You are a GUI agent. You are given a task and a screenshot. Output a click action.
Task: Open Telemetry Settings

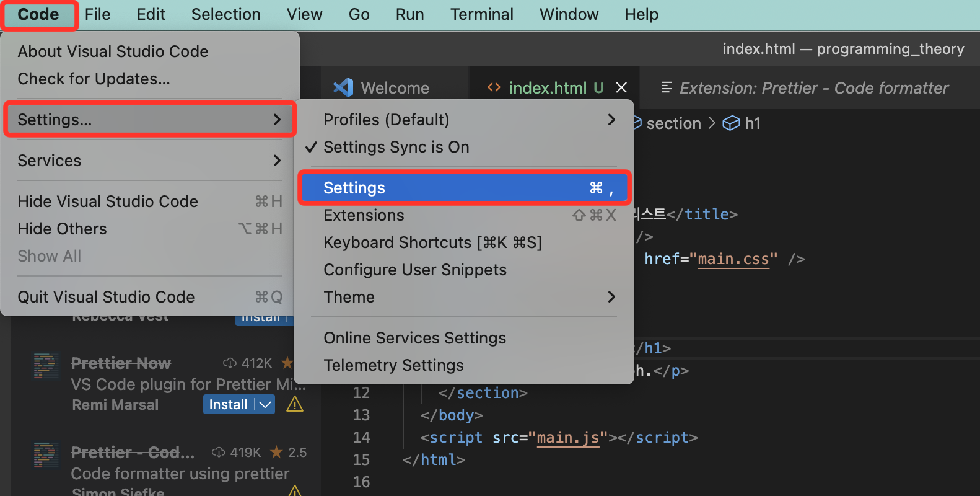coord(464,365)
